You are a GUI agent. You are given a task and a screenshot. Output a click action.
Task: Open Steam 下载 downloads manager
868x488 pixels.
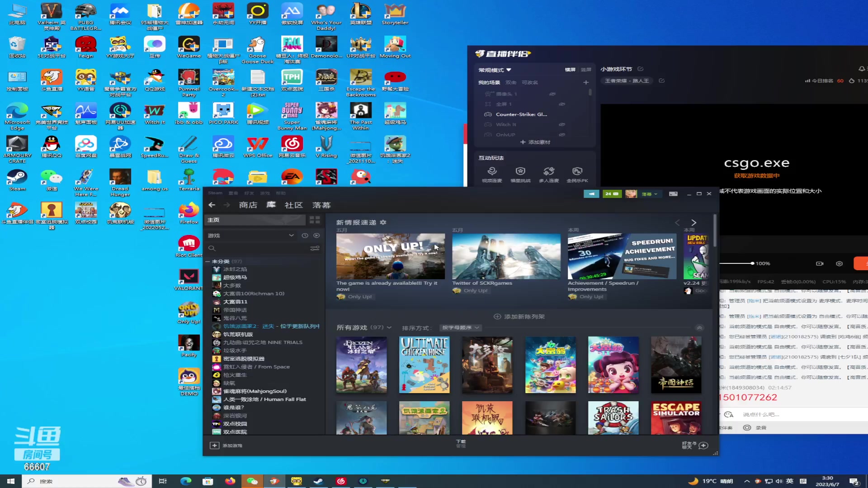click(x=461, y=444)
